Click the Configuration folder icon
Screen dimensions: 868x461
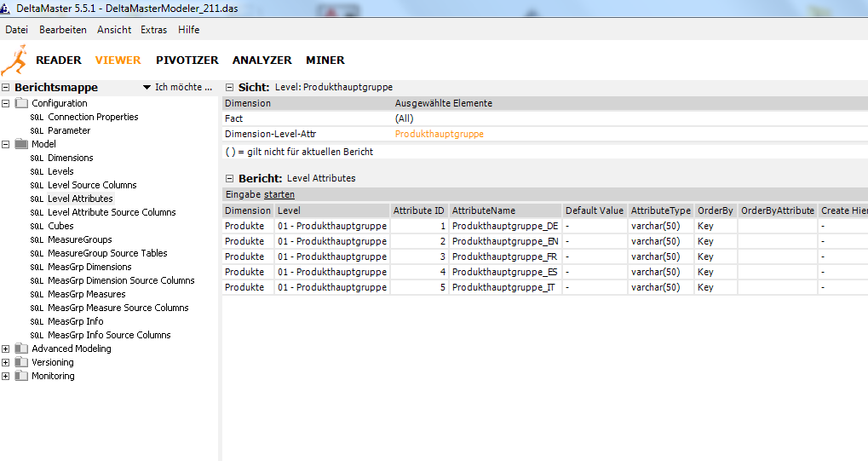point(21,103)
